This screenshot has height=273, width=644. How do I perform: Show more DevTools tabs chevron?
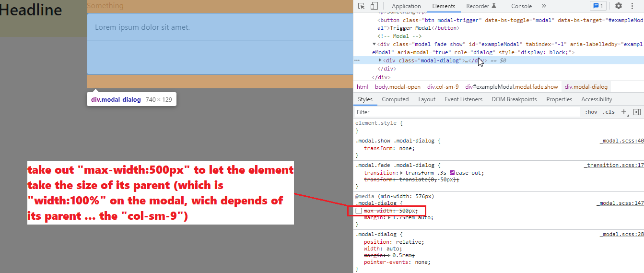click(x=544, y=6)
